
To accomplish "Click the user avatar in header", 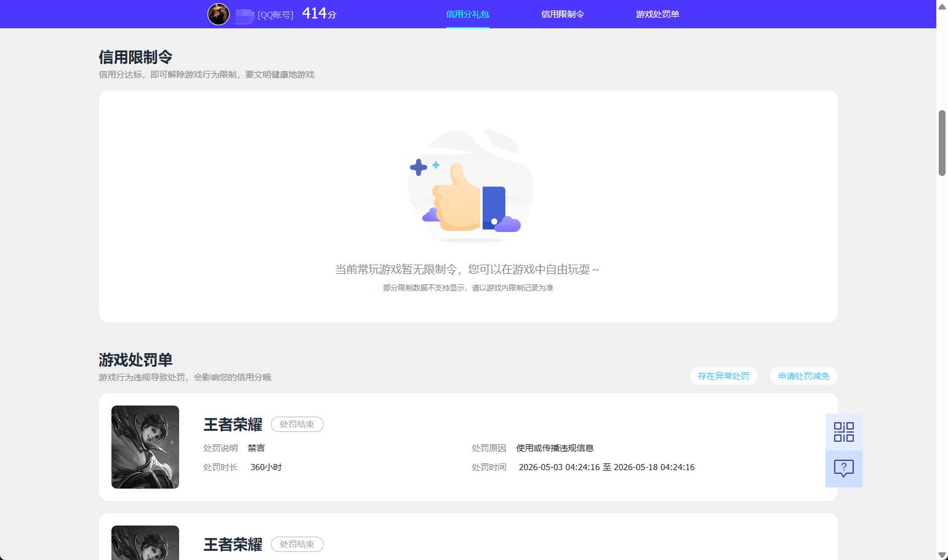I will [219, 14].
